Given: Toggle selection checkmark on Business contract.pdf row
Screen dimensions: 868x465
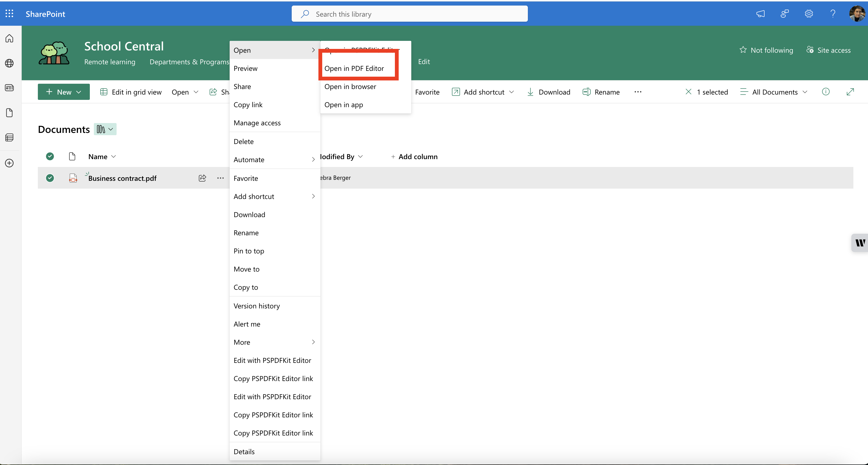Looking at the screenshot, I should pyautogui.click(x=49, y=178).
